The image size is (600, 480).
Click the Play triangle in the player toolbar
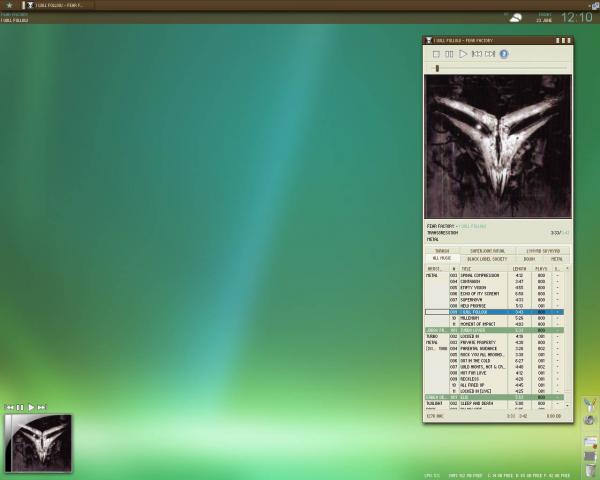pos(463,54)
